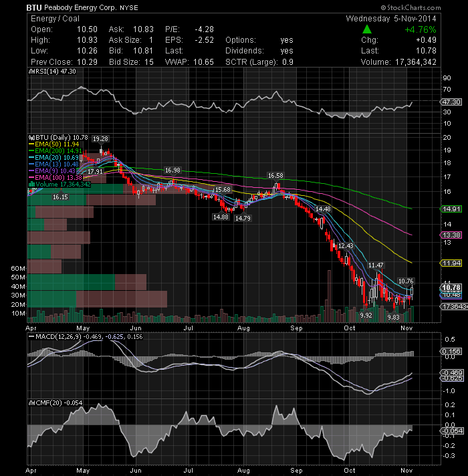
Task: Click the StockCharts.com watermark link
Action: tap(411, 7)
